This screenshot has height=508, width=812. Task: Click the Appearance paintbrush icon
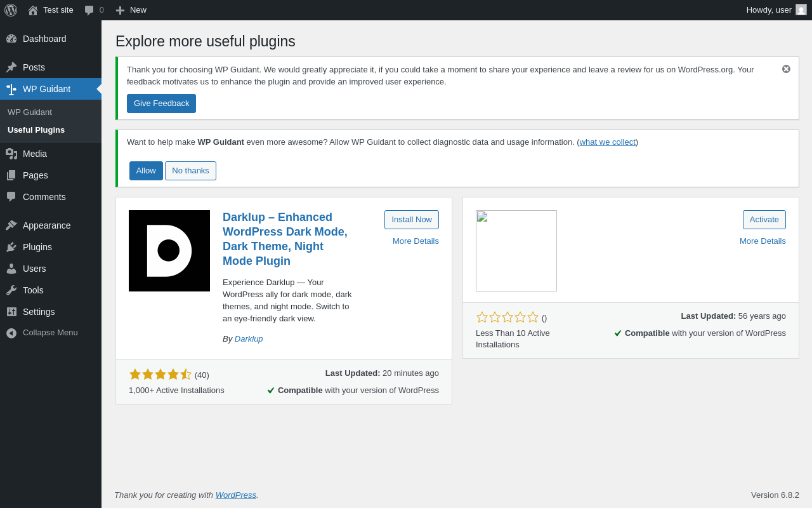pyautogui.click(x=11, y=225)
